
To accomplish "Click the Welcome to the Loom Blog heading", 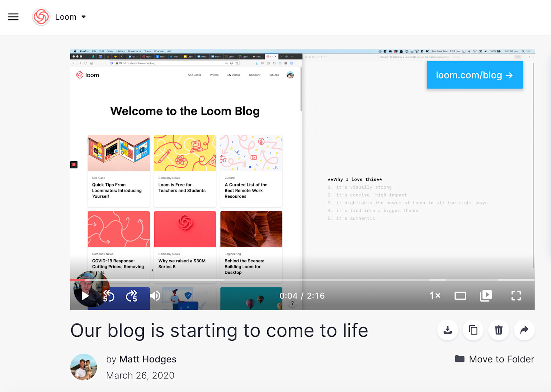I will 185,111.
